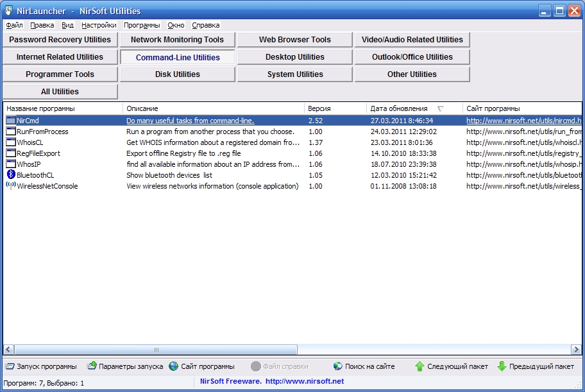Click the horizontal scrollbar left arrow
585x392 pixels.
[8, 350]
